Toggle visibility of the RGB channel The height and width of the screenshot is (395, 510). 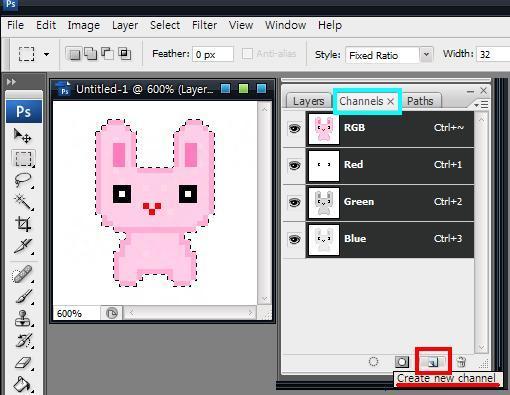[x=294, y=128]
